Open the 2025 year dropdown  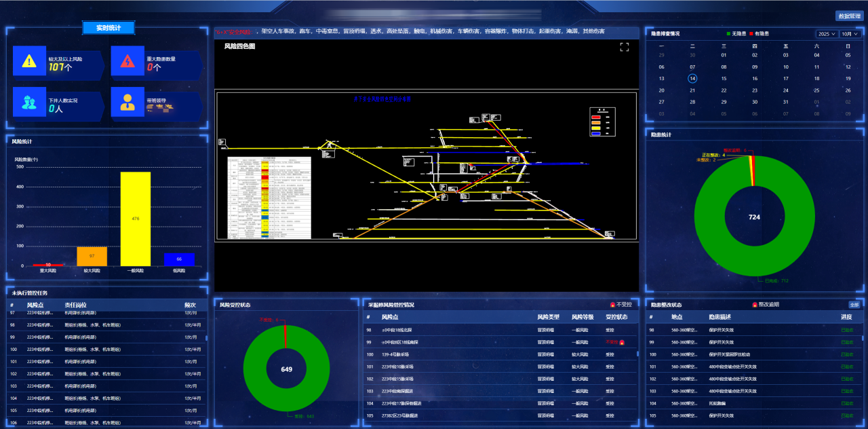[827, 34]
